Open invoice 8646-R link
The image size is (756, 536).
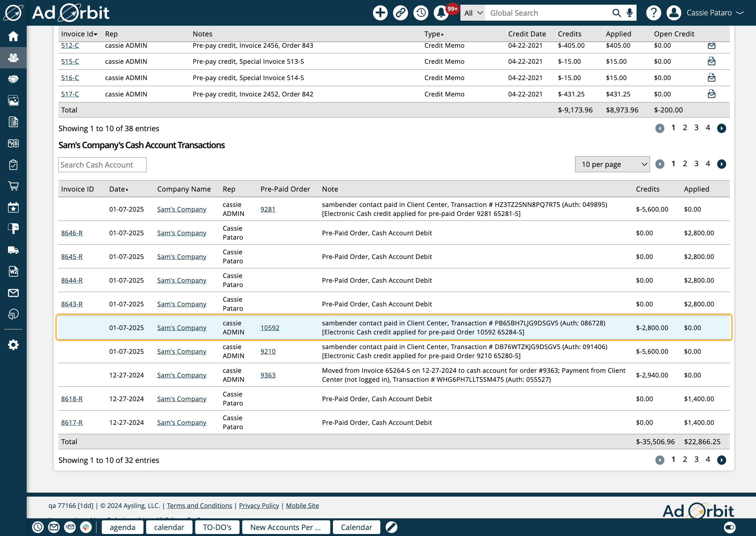point(72,233)
